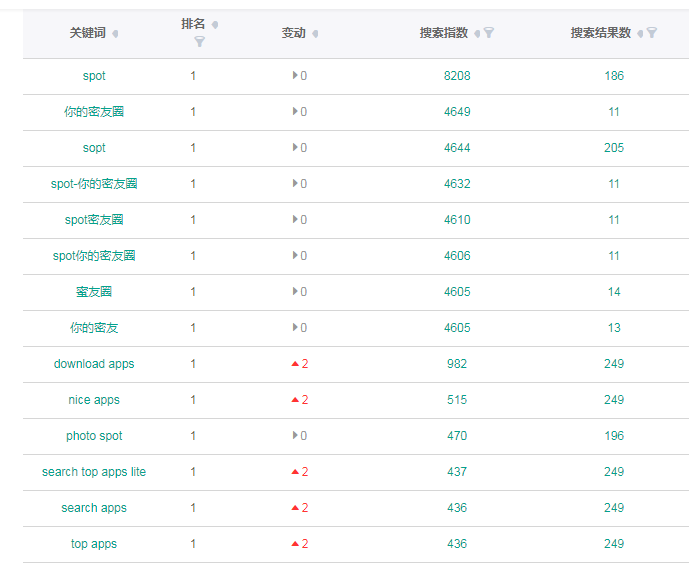Open search index value 8208
The height and width of the screenshot is (570, 689).
click(x=457, y=76)
